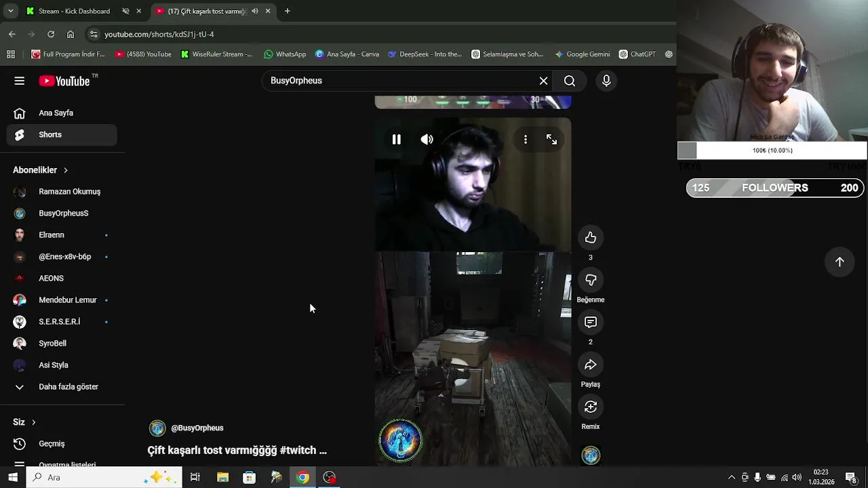
Task: Unmute the Kick Dashboard tab audio icon
Action: 125,12
